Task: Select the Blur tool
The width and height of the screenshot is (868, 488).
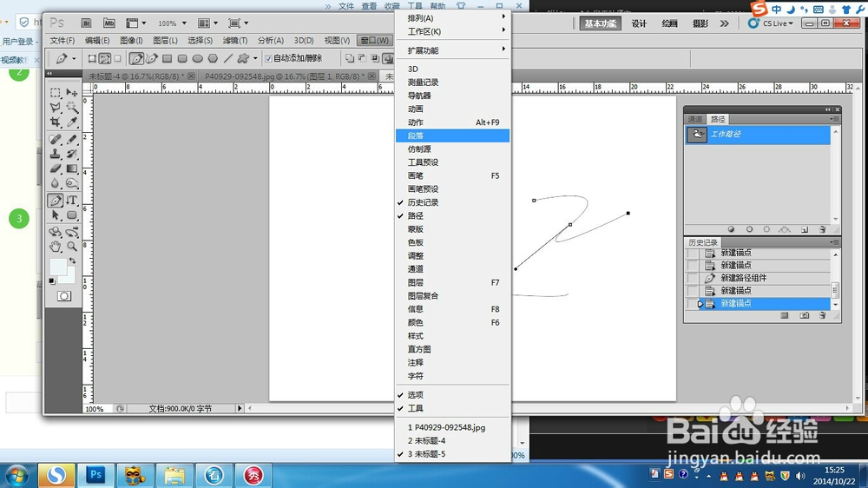Action: (x=56, y=183)
